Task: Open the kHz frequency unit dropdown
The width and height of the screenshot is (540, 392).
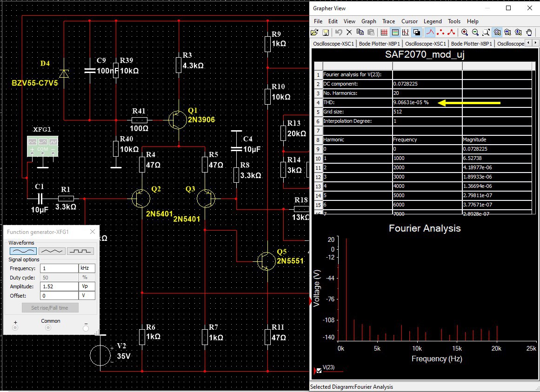Action: [87, 268]
